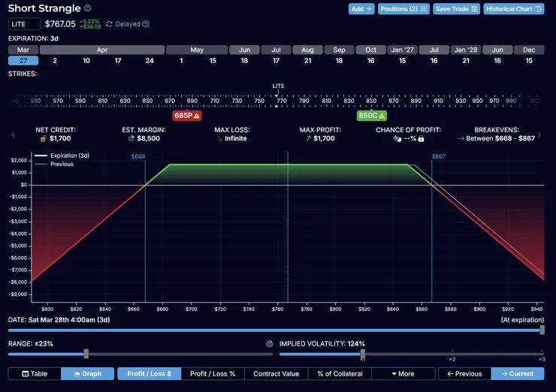
Task: Click the help icon next to Delayed
Action: [x=146, y=24]
